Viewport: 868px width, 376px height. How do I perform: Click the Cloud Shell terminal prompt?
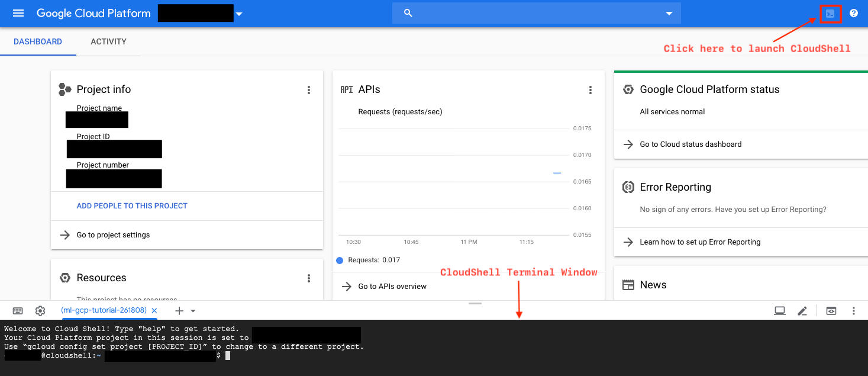pos(228,356)
